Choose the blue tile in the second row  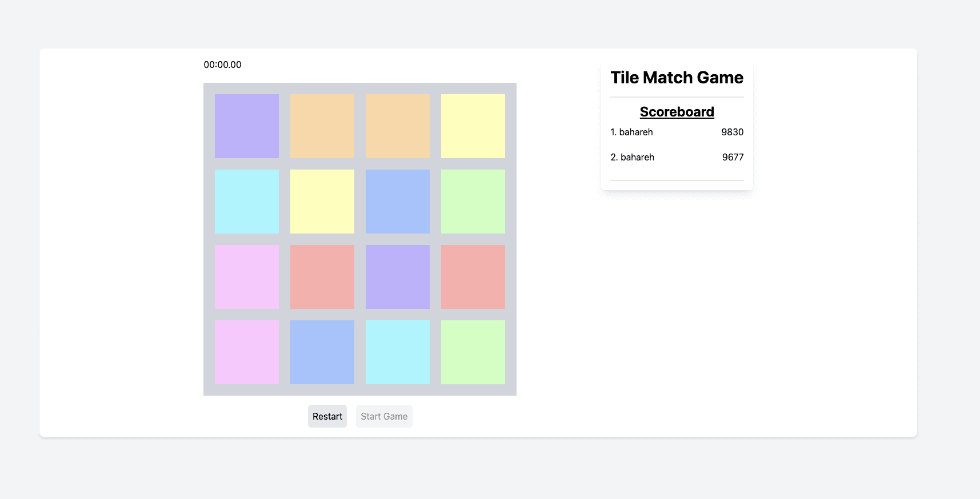pos(398,202)
